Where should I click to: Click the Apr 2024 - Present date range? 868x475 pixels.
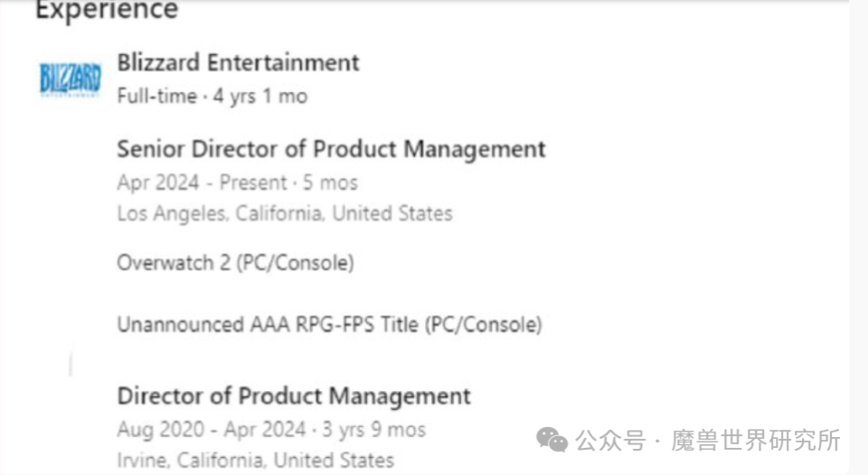pos(204,183)
